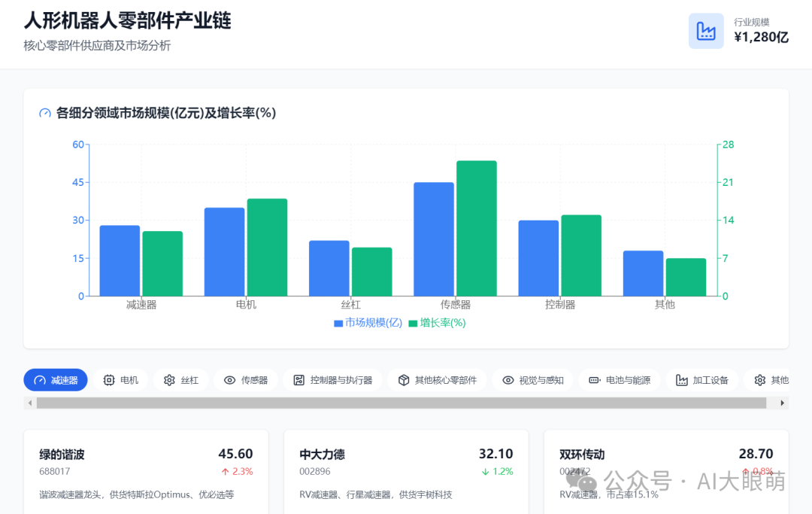
Task: Click the green 电机 growth rate bar
Action: (x=267, y=248)
